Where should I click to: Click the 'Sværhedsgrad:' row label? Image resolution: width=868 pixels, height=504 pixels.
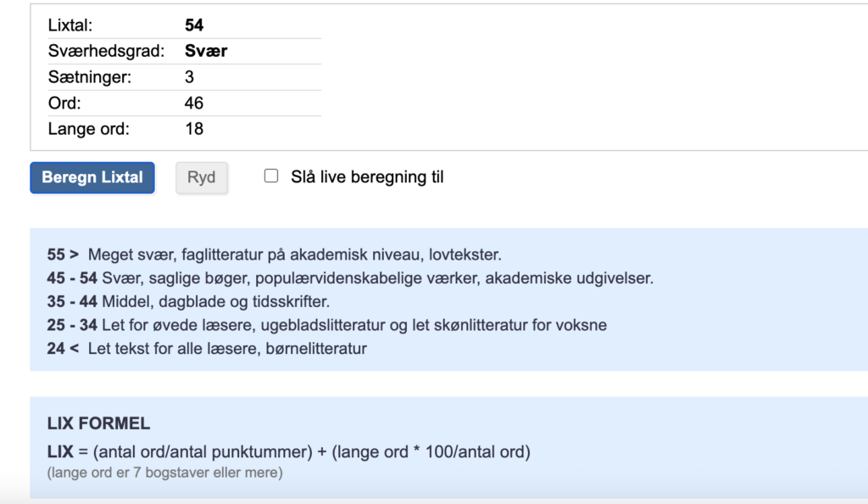pos(106,51)
